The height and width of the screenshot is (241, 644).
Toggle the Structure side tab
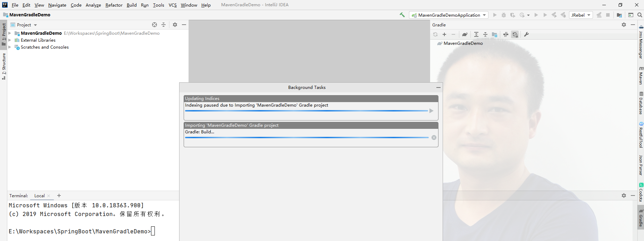click(4, 66)
